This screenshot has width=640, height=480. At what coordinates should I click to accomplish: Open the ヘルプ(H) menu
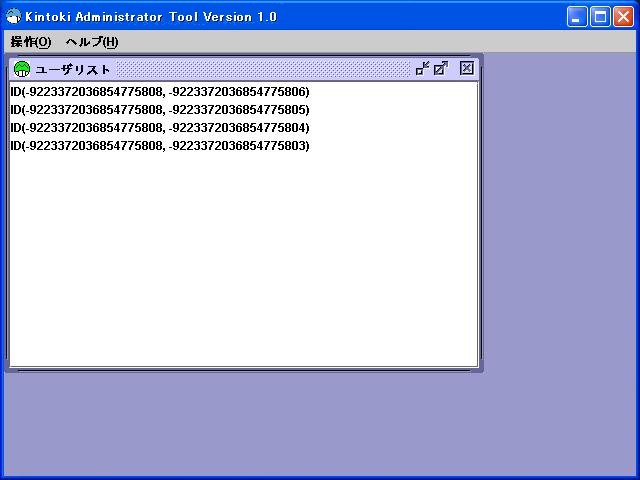coord(91,42)
